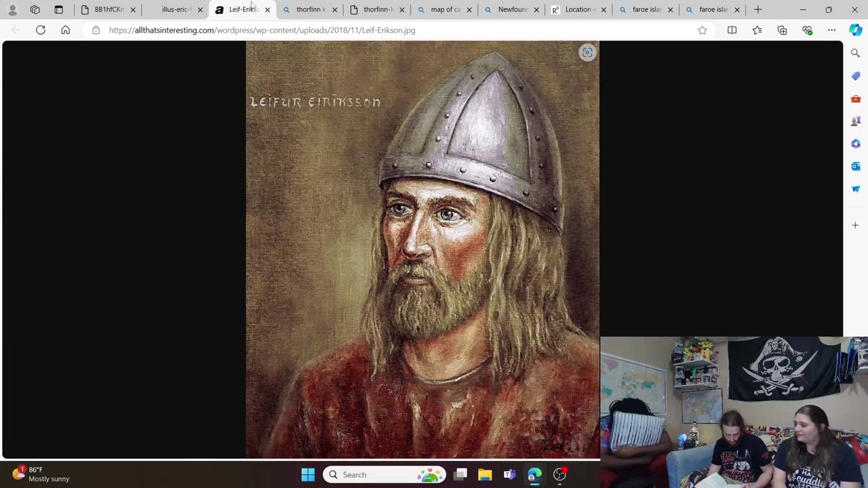View site information lock icon
Image resolution: width=868 pixels, height=488 pixels.
(x=96, y=30)
